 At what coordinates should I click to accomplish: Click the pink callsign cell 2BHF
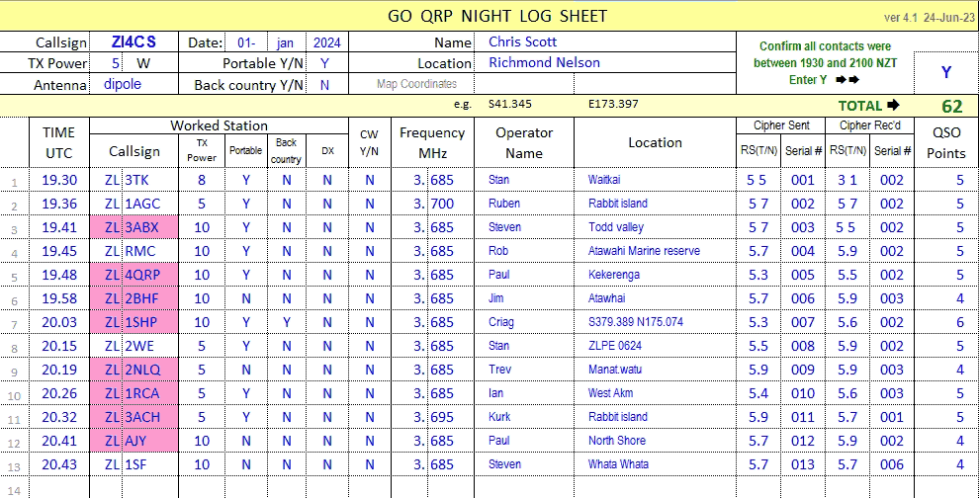(150, 298)
